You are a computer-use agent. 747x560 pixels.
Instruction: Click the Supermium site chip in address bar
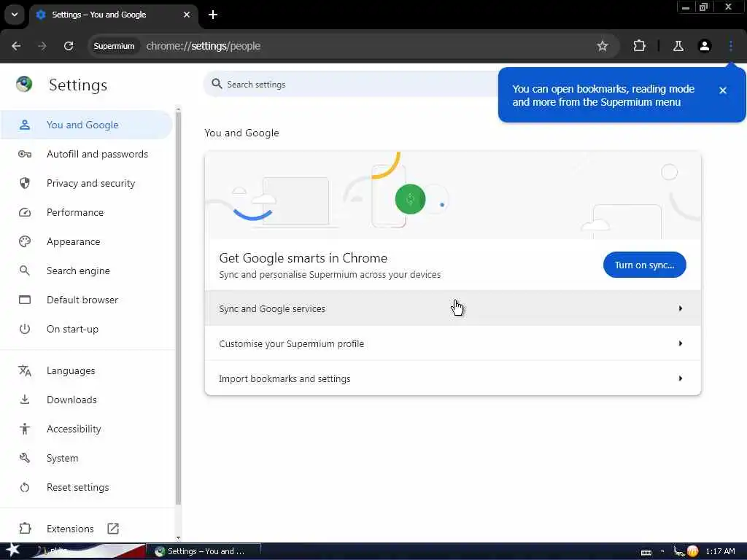(x=114, y=46)
